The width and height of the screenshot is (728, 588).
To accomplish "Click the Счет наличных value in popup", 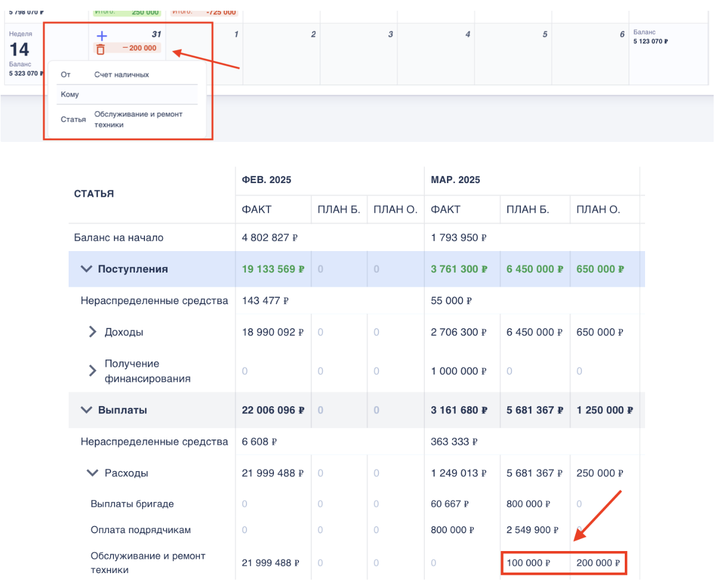I will tap(122, 75).
